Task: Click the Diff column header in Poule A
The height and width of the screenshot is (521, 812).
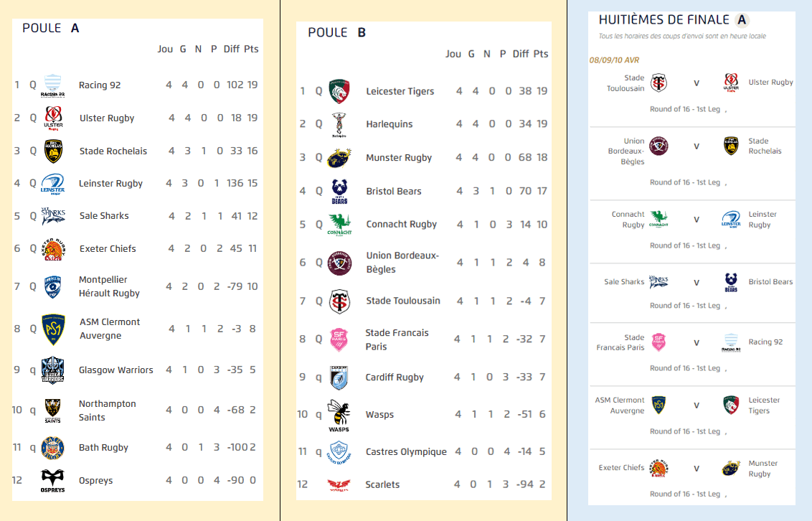Action: (x=231, y=49)
